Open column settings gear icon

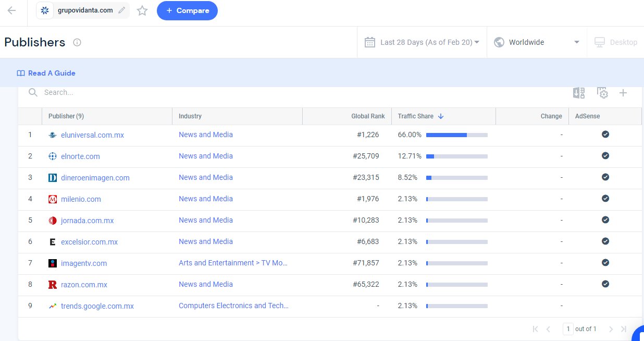602,93
